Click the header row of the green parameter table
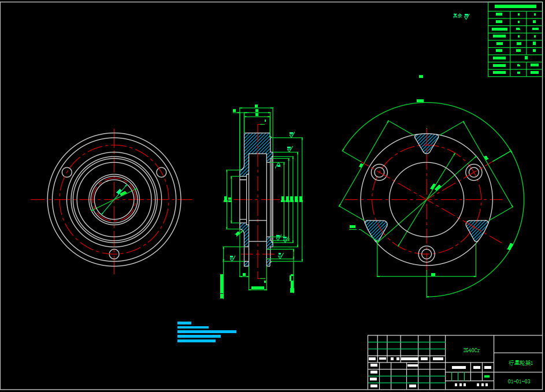 pyautogui.click(x=515, y=6)
